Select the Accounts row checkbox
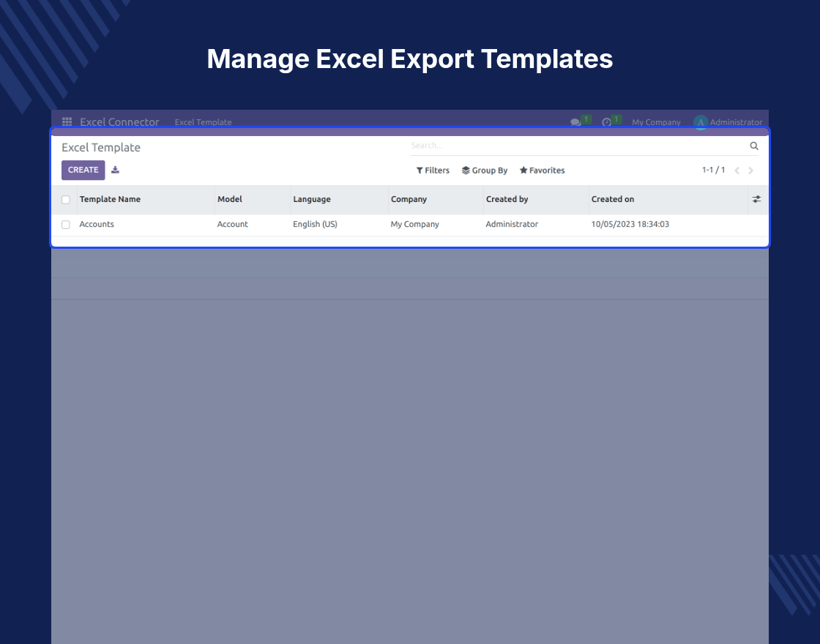This screenshot has width=820, height=644. pos(65,225)
